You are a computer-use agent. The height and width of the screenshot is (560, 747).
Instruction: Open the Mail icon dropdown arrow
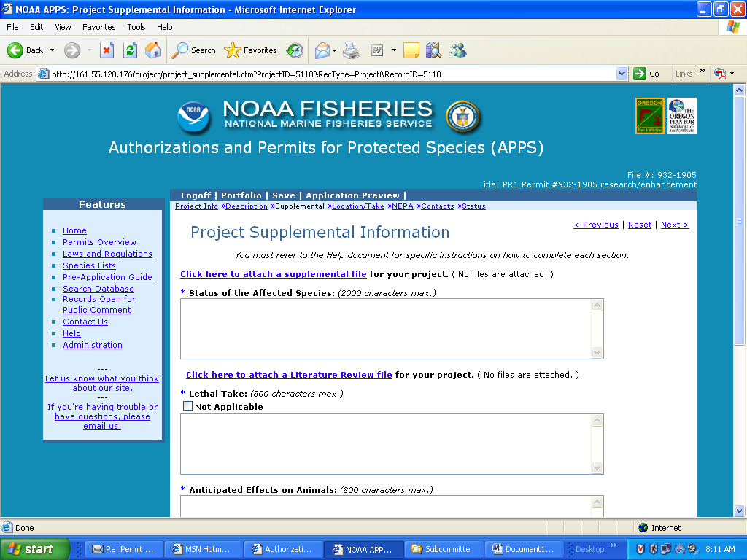point(334,50)
